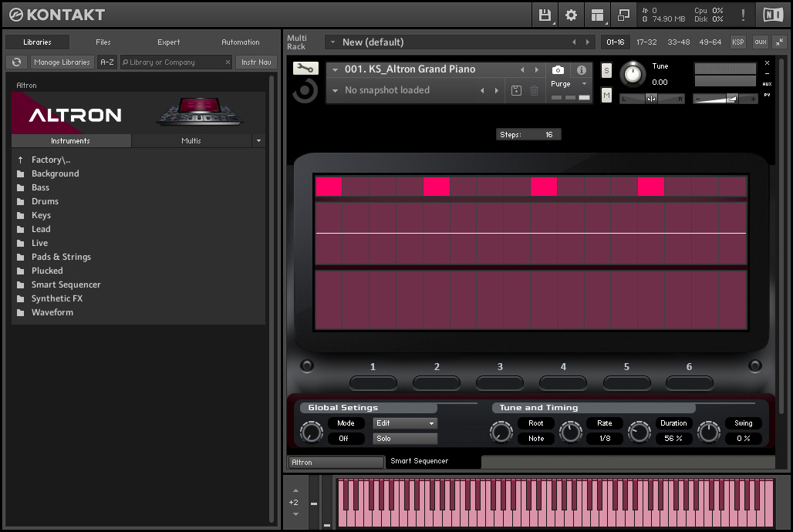
Task: Open the Edit mode dropdown
Action: [405, 423]
